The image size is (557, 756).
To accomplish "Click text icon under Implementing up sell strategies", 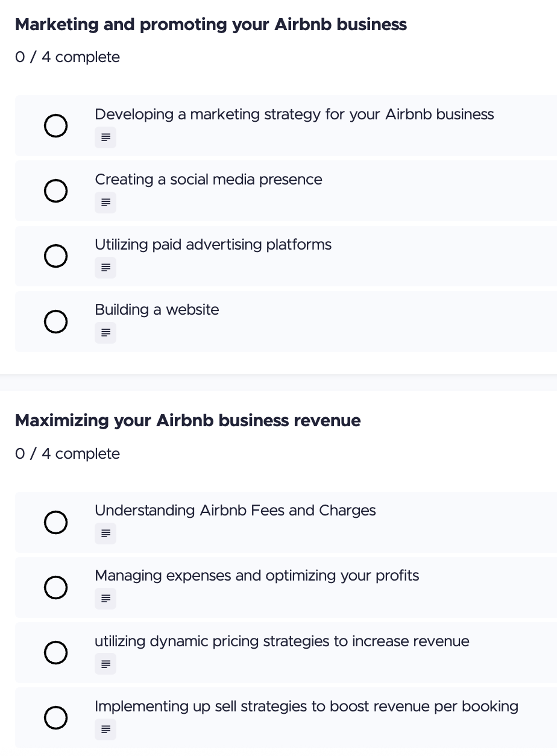I will 105,729.
